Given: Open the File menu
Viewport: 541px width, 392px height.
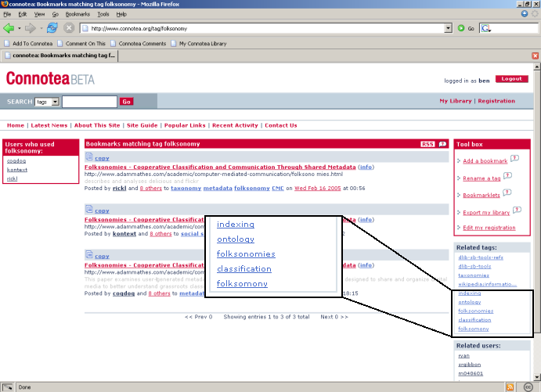Looking at the screenshot, I should 7,14.
